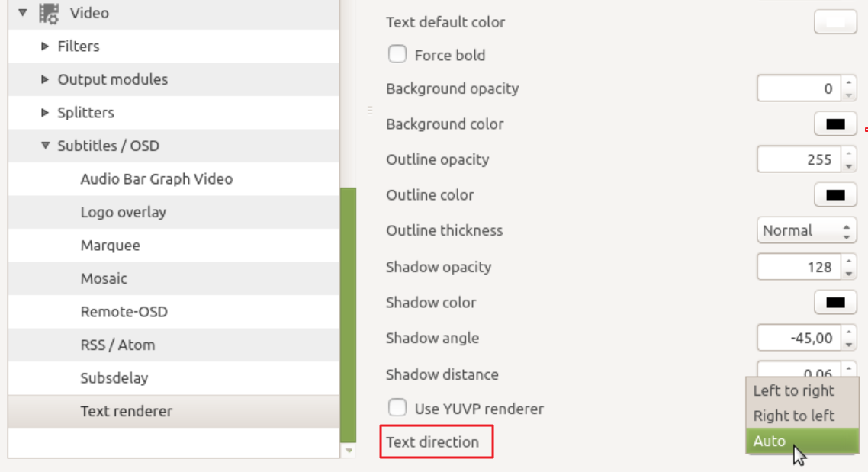Expand the Filters tree node
868x472 pixels.
tap(46, 46)
